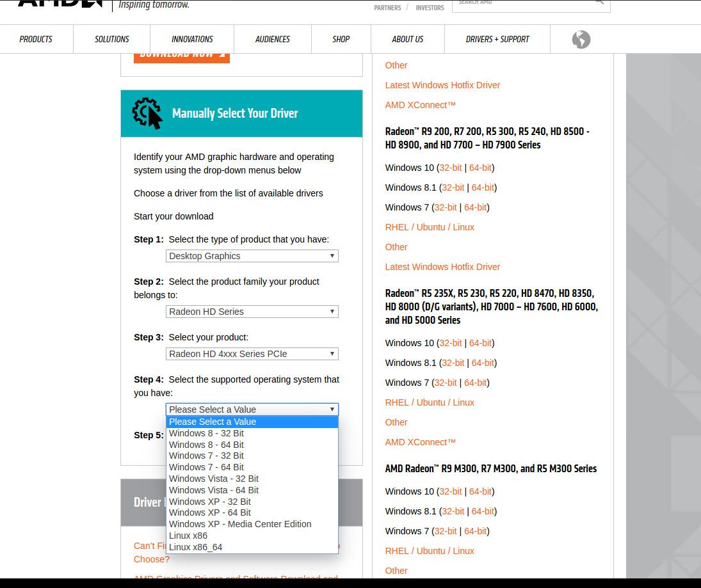Choose Windows Vista - 64 Bit option
701x588 pixels.
[x=252, y=490]
